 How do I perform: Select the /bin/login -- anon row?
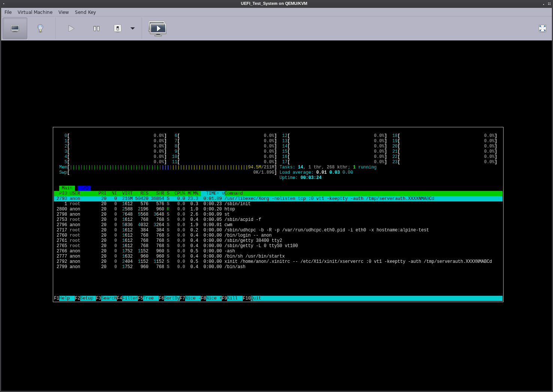pyautogui.click(x=278, y=235)
